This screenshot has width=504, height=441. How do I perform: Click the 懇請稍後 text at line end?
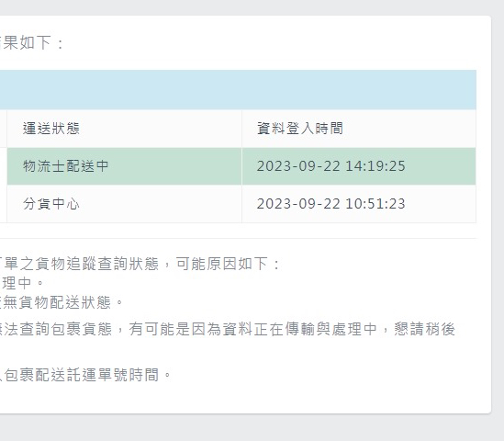click(425, 330)
